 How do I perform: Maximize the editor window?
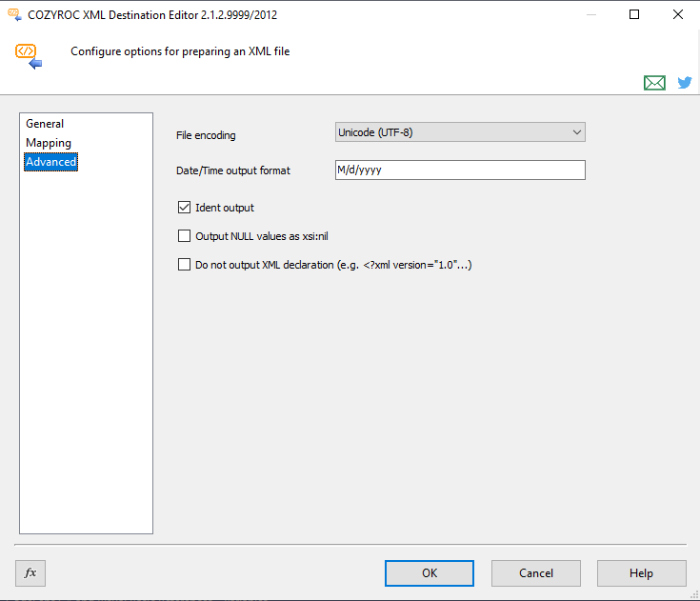[x=634, y=14]
